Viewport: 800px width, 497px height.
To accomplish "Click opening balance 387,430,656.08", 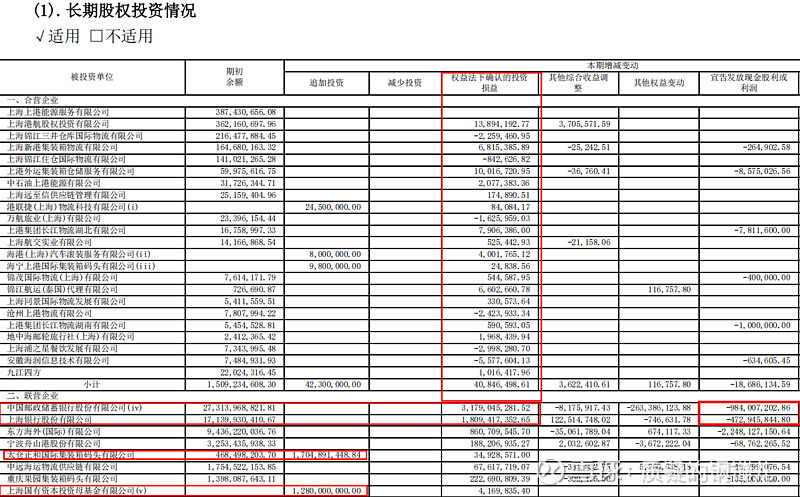I will coord(245,112).
